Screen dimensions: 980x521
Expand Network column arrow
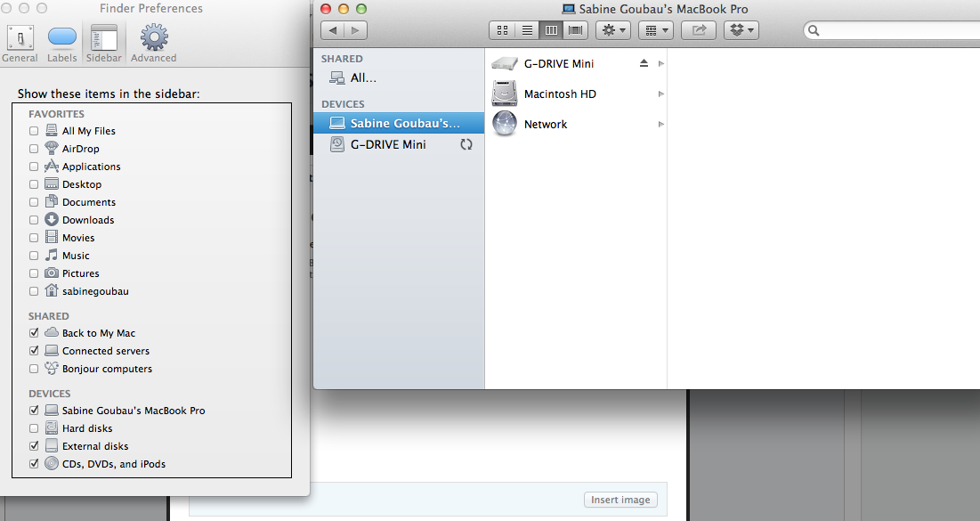tap(660, 125)
